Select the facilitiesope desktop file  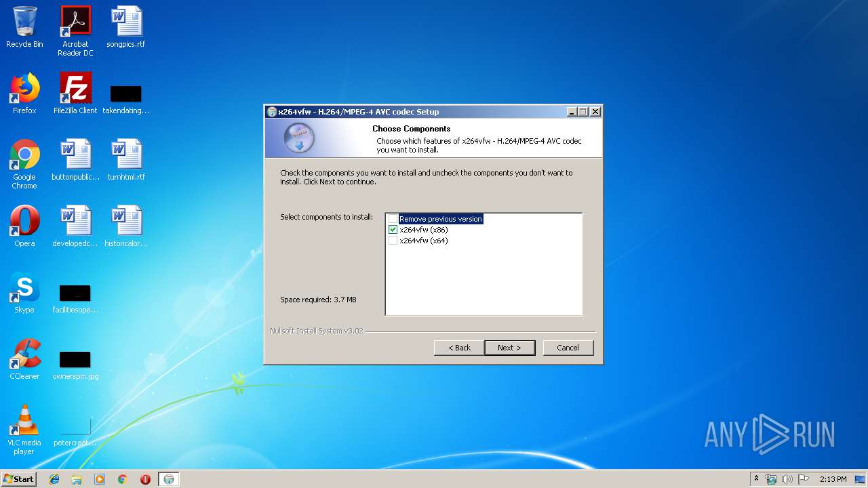[75, 298]
